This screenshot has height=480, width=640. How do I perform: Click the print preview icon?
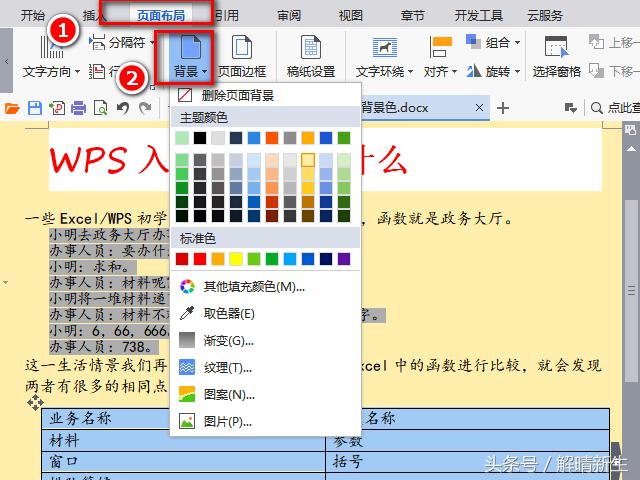pos(100,108)
